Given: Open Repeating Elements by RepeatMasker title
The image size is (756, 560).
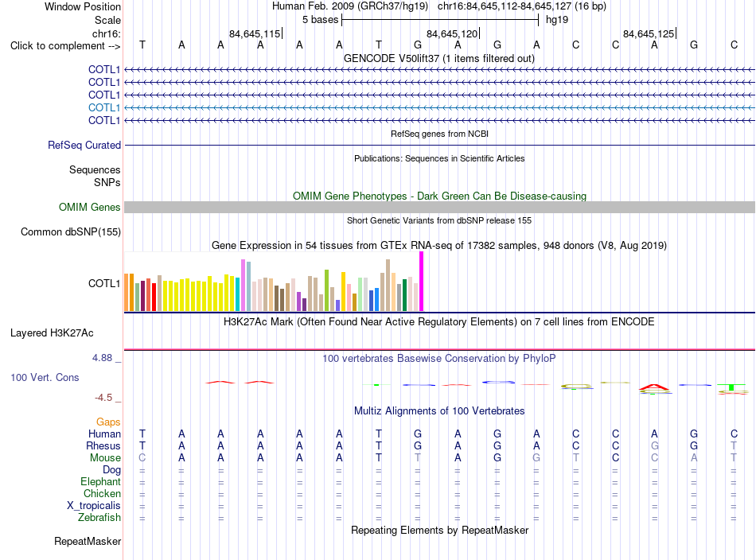Looking at the screenshot, I should [439, 530].
